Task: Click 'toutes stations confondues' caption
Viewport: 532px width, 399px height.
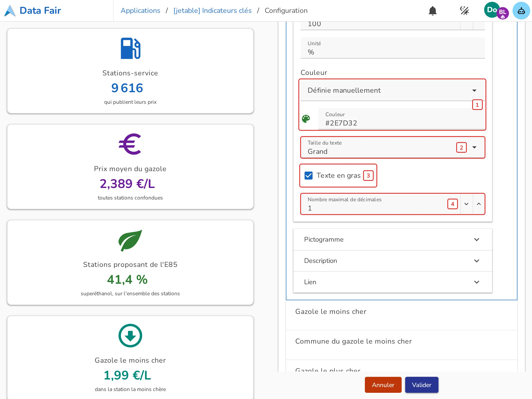Action: tap(130, 198)
